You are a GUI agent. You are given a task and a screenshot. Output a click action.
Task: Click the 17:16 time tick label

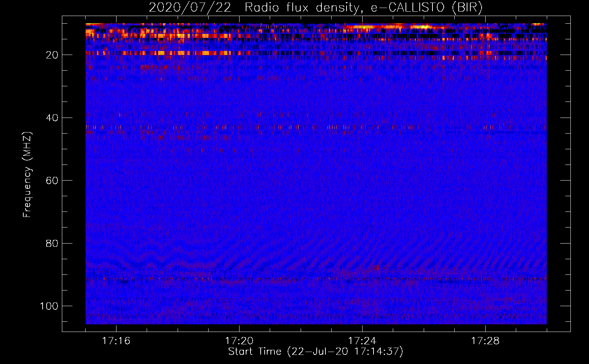(x=116, y=341)
